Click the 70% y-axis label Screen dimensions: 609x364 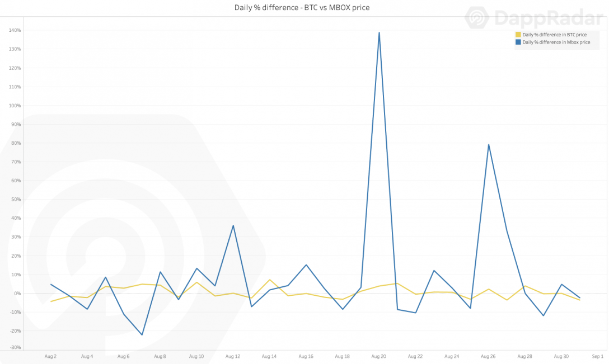tap(16, 162)
